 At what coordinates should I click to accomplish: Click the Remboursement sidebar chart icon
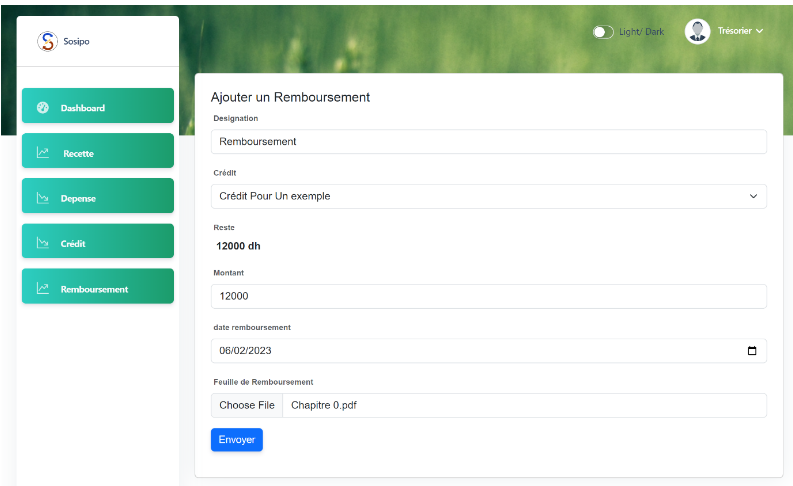click(x=43, y=288)
